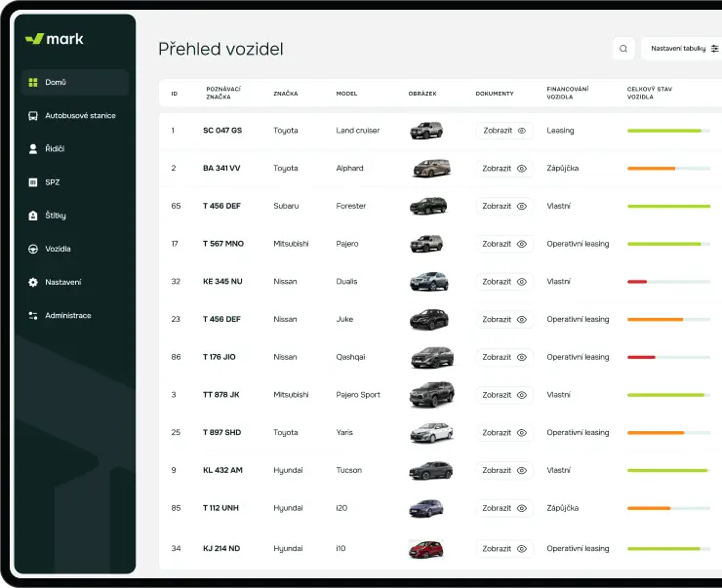Open Administrace menu entry

pyautogui.click(x=74, y=316)
